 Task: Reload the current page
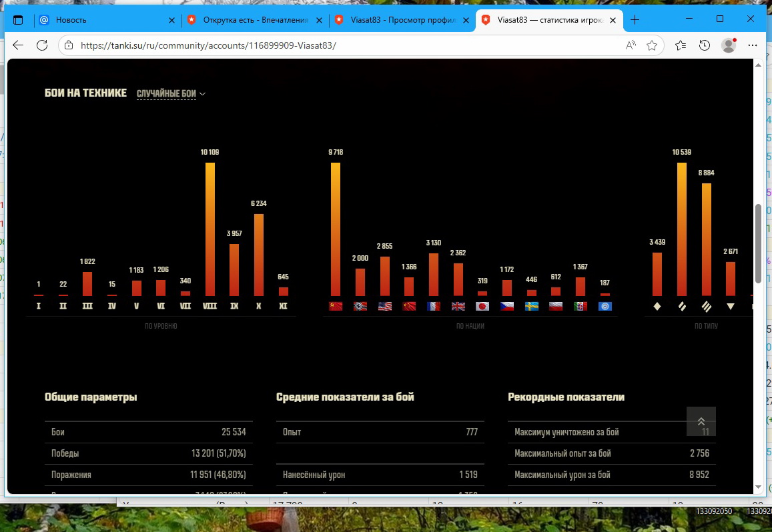[x=42, y=45]
